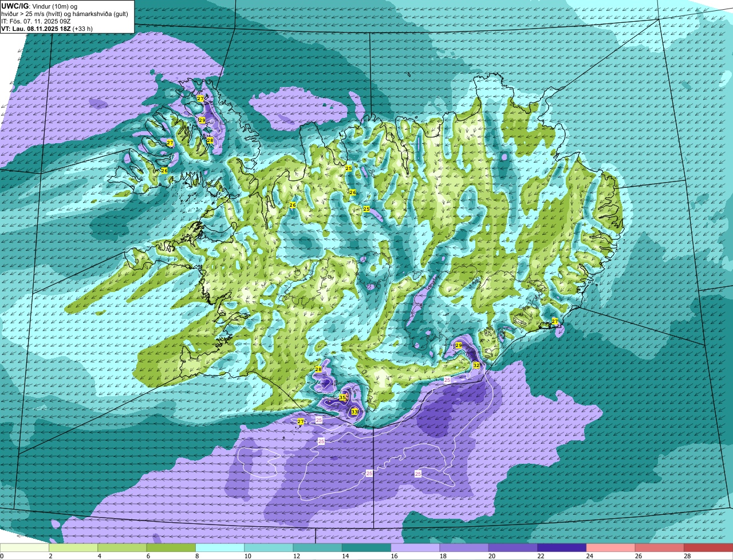Click the "2" label on the color scale

pyautogui.click(x=50, y=556)
